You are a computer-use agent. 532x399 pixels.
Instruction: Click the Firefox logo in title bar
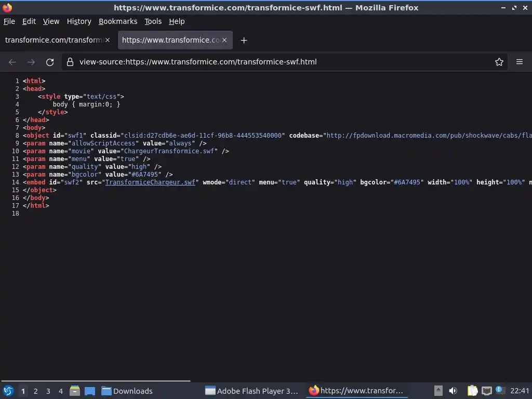[x=7, y=7]
